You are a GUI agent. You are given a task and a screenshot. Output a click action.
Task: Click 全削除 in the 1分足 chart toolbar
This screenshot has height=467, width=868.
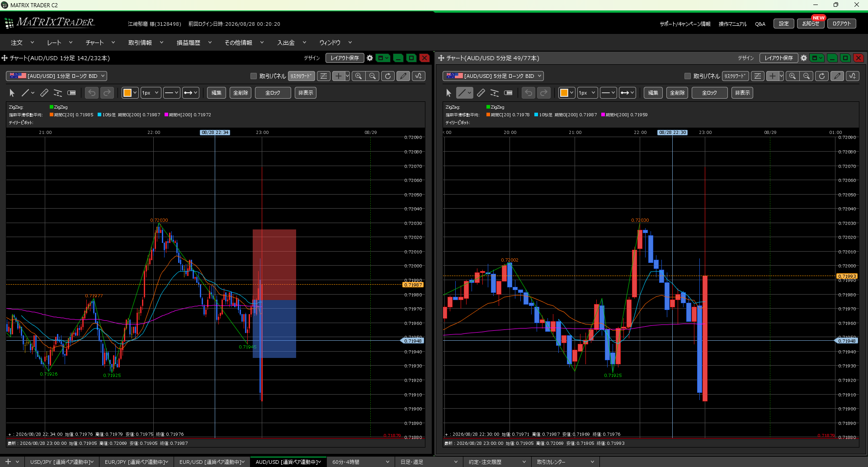click(x=241, y=93)
